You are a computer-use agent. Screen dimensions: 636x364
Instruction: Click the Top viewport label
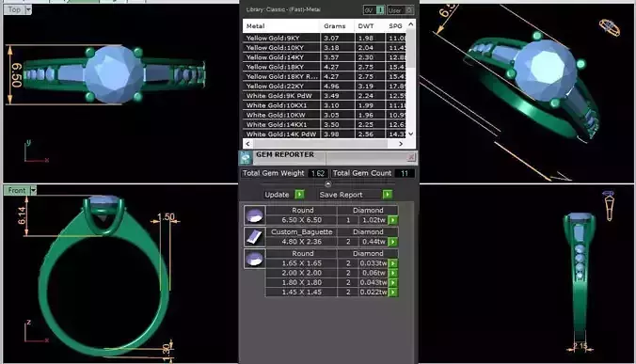click(14, 9)
